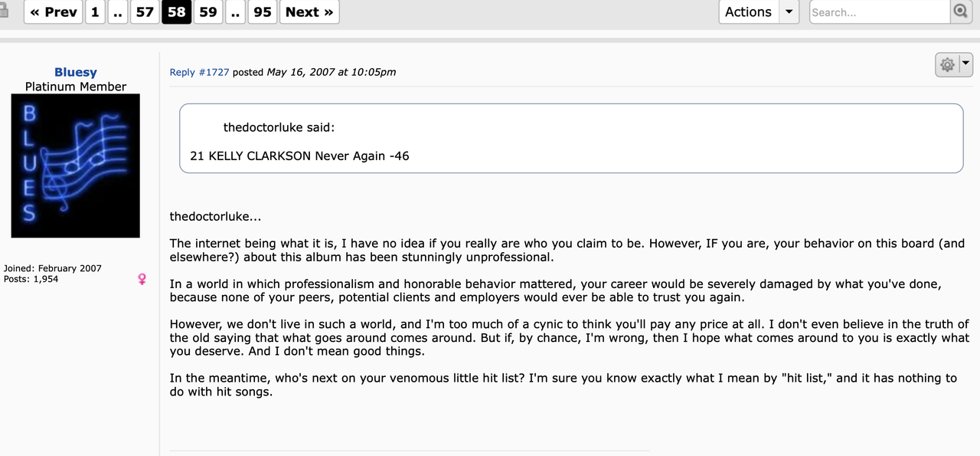This screenshot has height=456, width=980.
Task: Click the current page 58 button
Action: [177, 11]
